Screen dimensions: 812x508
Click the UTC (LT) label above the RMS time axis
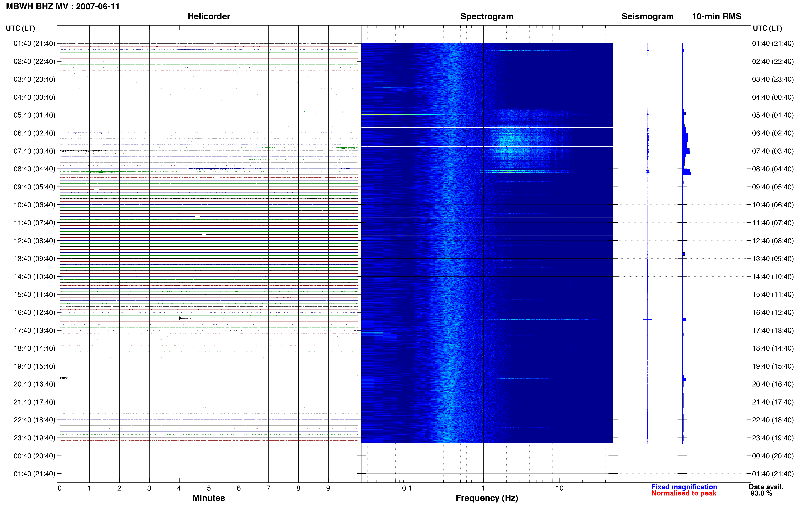767,28
